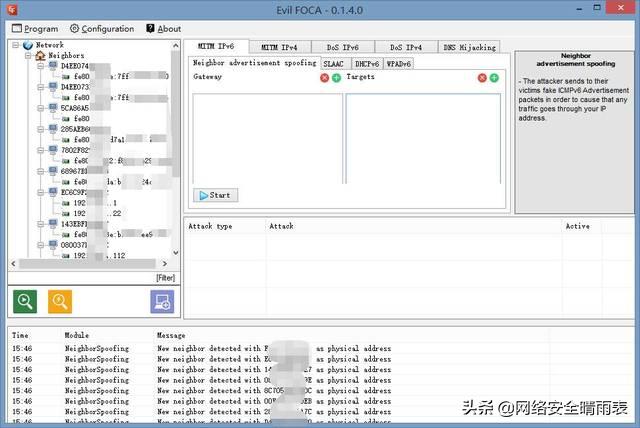Click the orange search neighbors icon
The image size is (640, 428).
[x=60, y=302]
